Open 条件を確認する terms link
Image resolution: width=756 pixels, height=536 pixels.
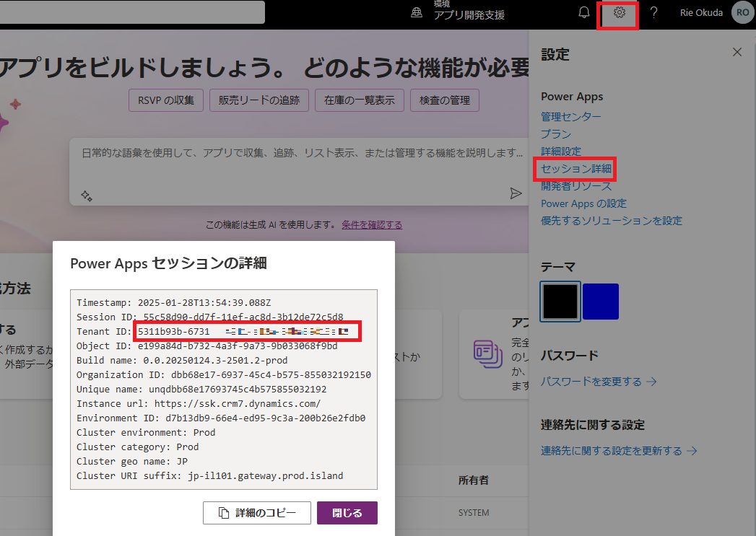click(372, 225)
